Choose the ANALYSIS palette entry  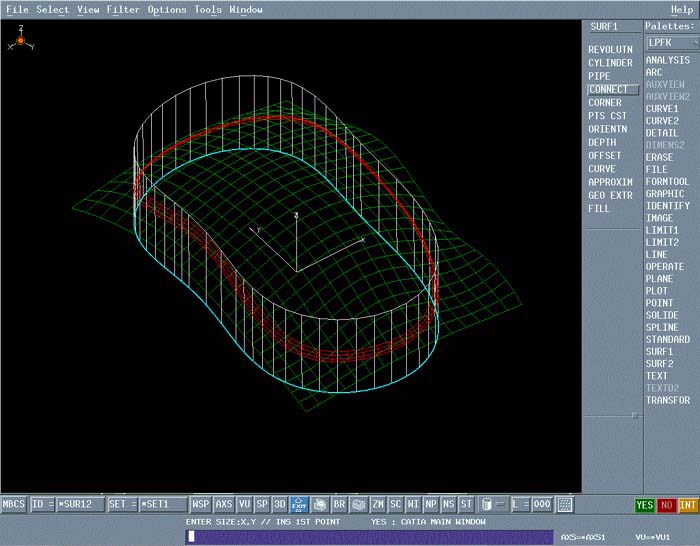pos(667,61)
